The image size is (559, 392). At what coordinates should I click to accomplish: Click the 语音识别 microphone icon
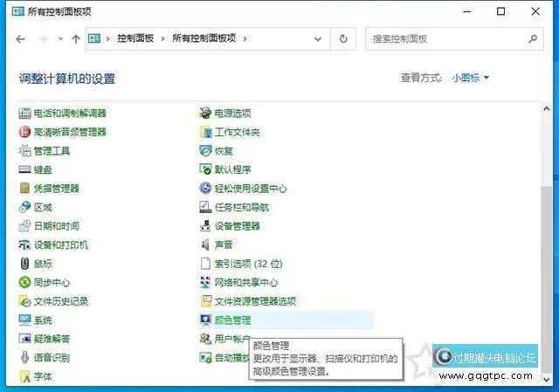[x=24, y=357]
